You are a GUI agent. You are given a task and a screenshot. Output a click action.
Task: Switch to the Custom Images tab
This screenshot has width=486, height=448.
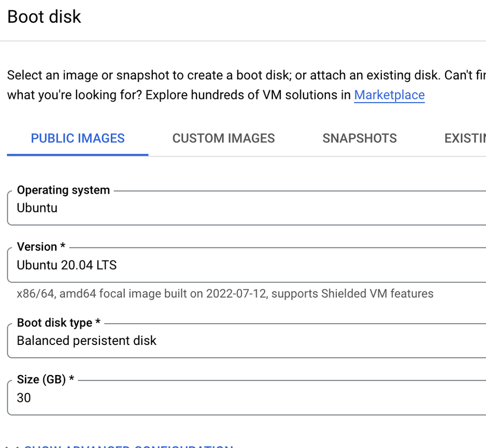[223, 138]
